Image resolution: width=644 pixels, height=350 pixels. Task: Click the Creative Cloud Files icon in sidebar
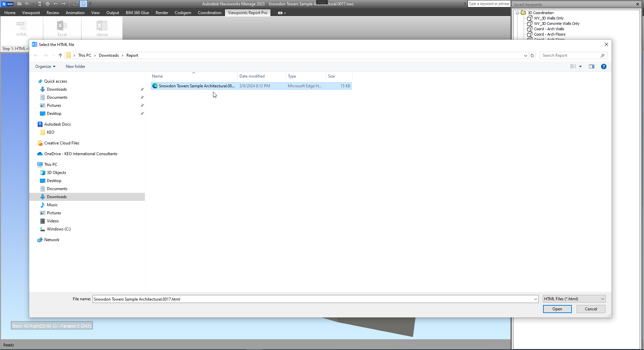40,143
